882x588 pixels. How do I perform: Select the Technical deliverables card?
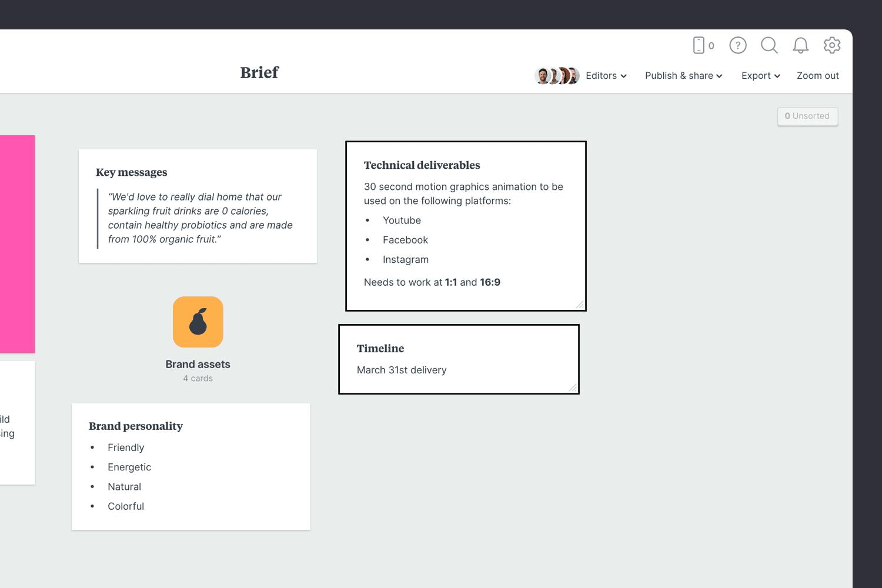466,226
